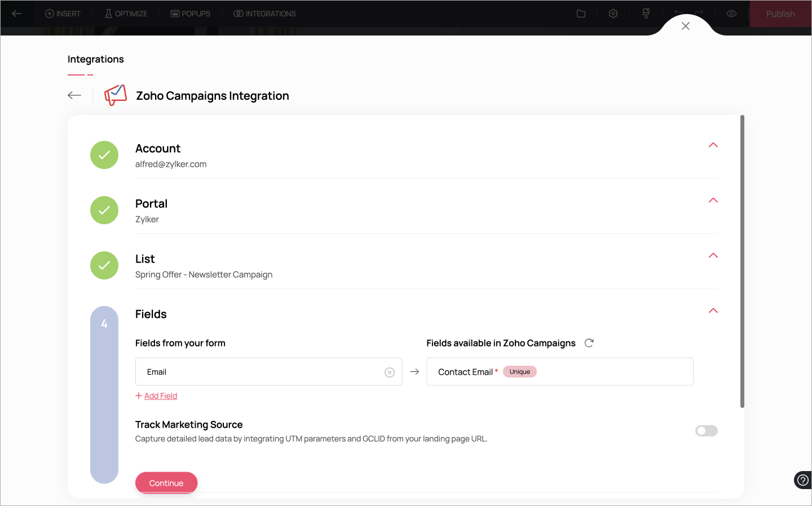Click the Unique badge
Image resolution: width=812 pixels, height=506 pixels.
click(520, 372)
